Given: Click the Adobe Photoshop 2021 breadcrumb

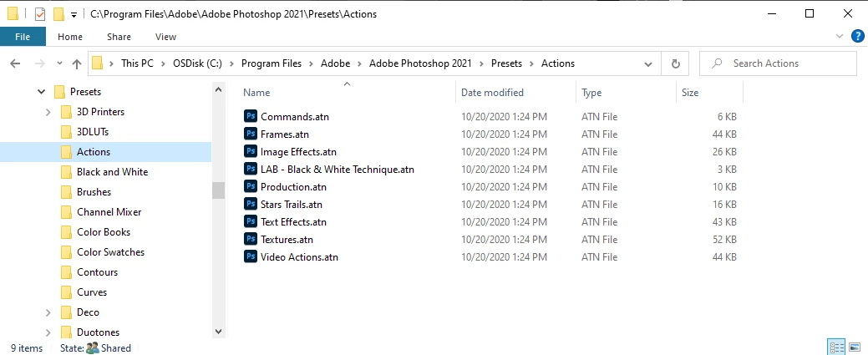Looking at the screenshot, I should (420, 63).
